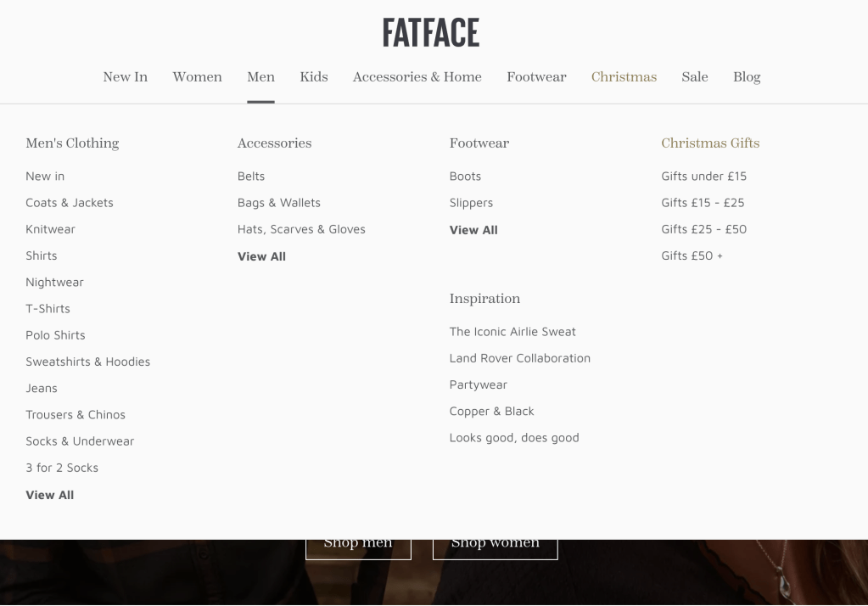Click Boots under Footwear

pos(465,177)
